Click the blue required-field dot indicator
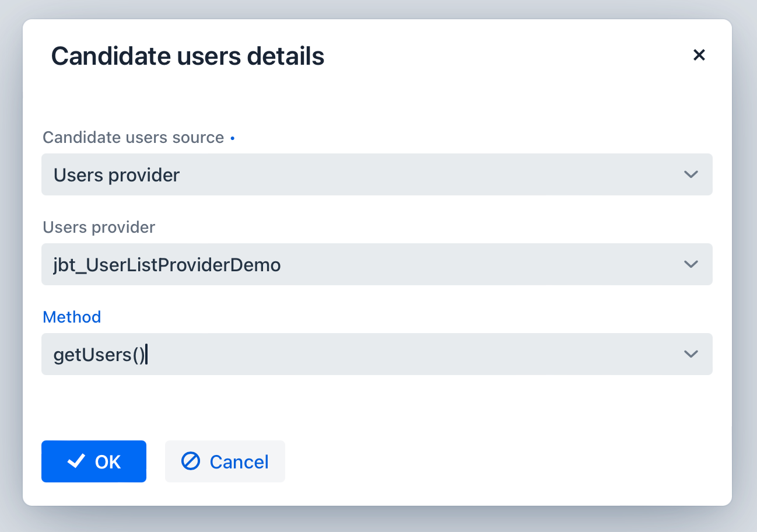The width and height of the screenshot is (757, 532). (233, 139)
